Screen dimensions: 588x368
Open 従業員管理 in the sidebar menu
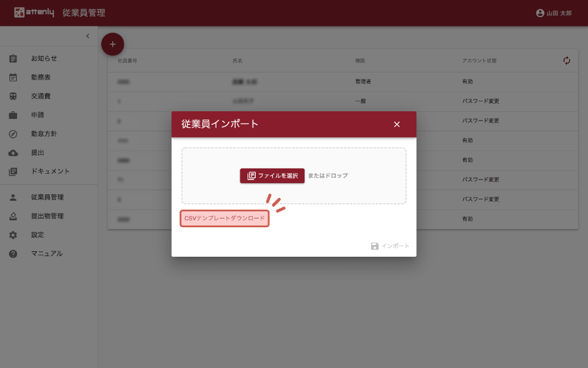[x=47, y=197]
